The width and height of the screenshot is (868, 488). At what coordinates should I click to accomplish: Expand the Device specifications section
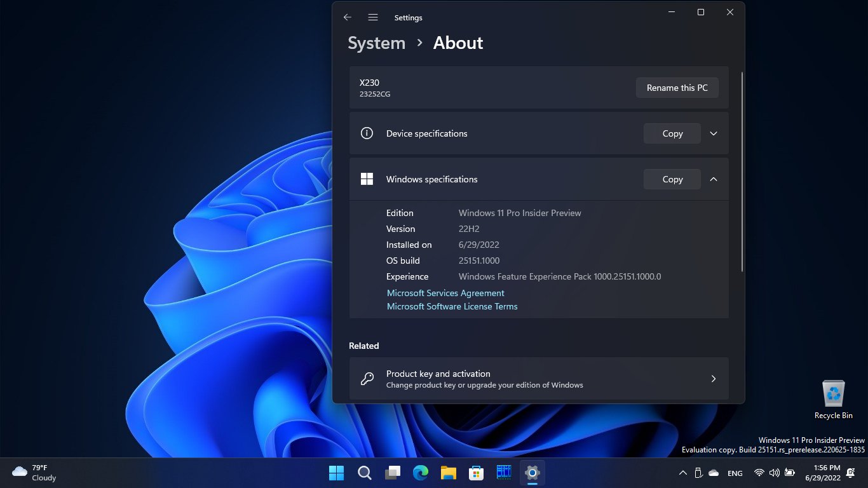click(714, 133)
